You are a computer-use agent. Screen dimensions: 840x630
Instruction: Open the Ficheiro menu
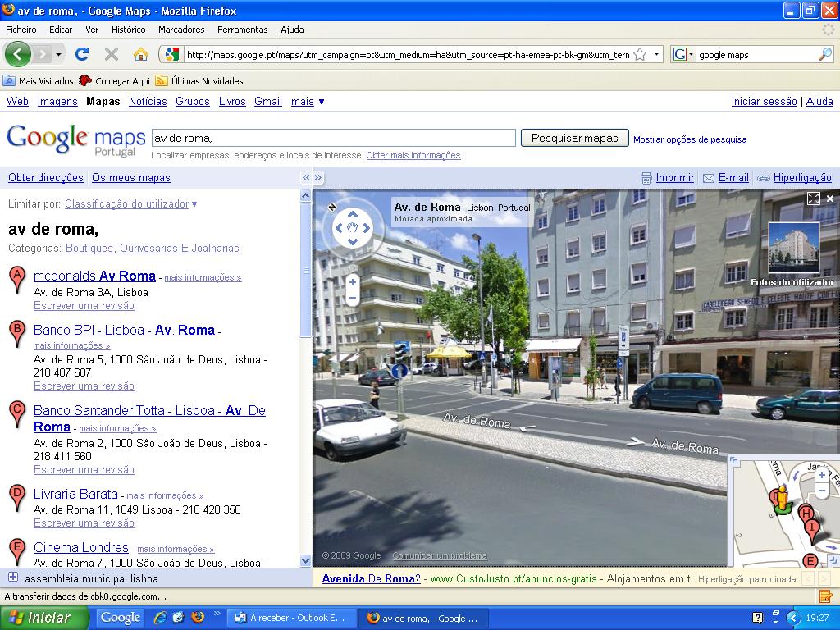[x=21, y=30]
